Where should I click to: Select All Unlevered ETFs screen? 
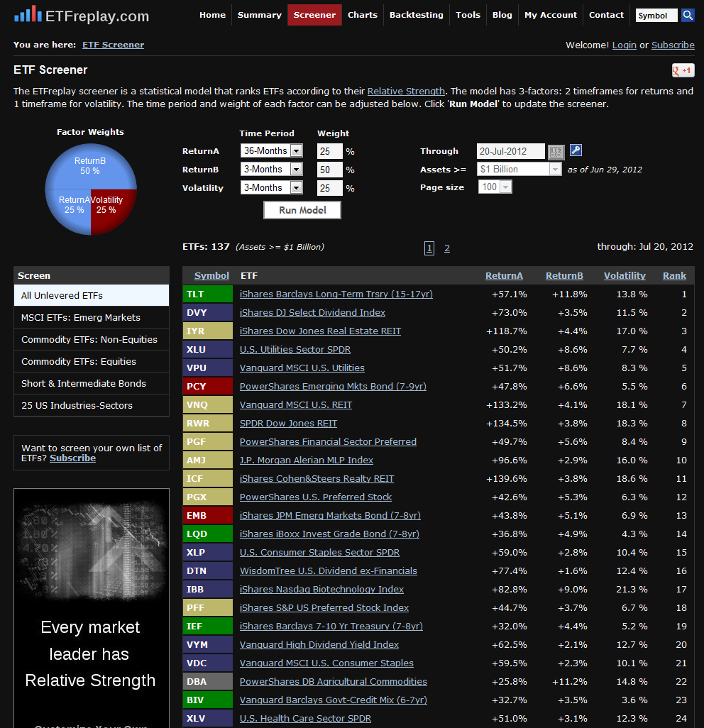pos(92,295)
